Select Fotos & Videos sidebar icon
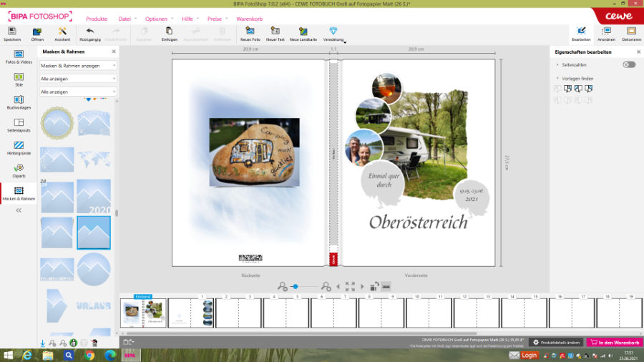The height and width of the screenshot is (362, 644). 19,57
